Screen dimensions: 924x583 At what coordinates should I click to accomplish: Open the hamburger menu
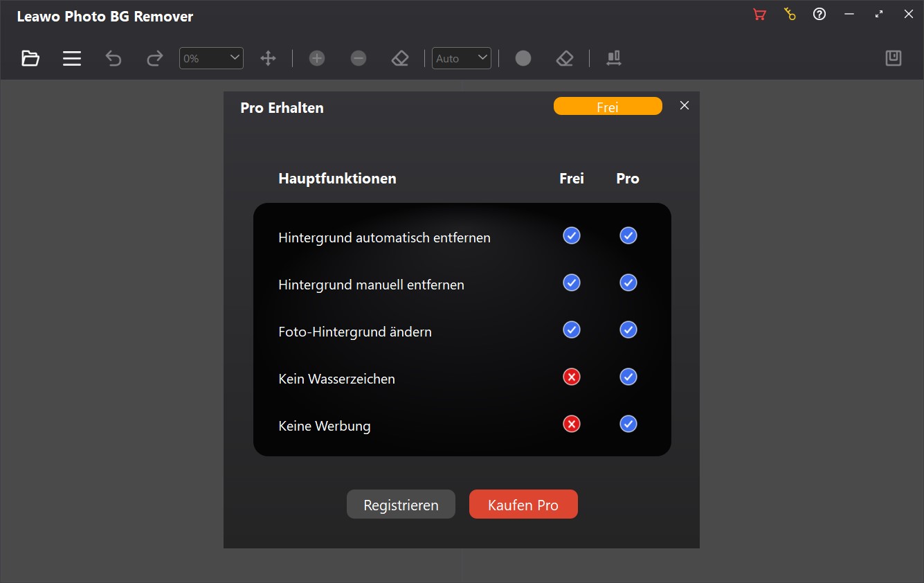(72, 59)
